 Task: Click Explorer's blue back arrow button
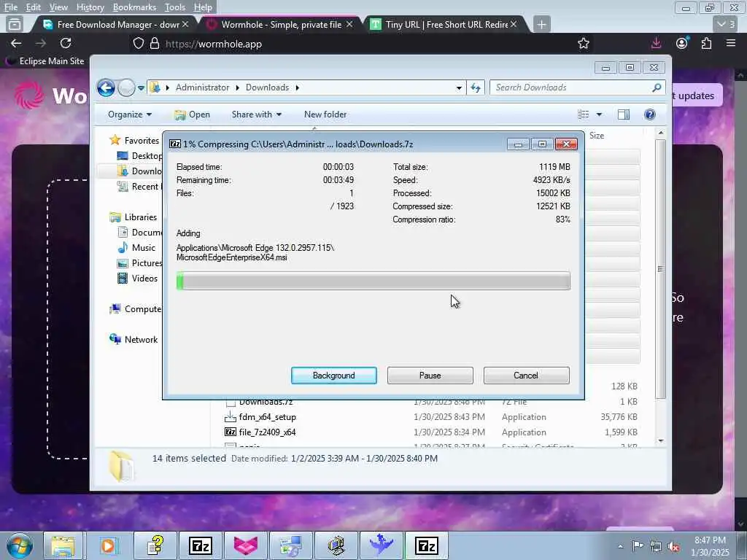tap(106, 87)
